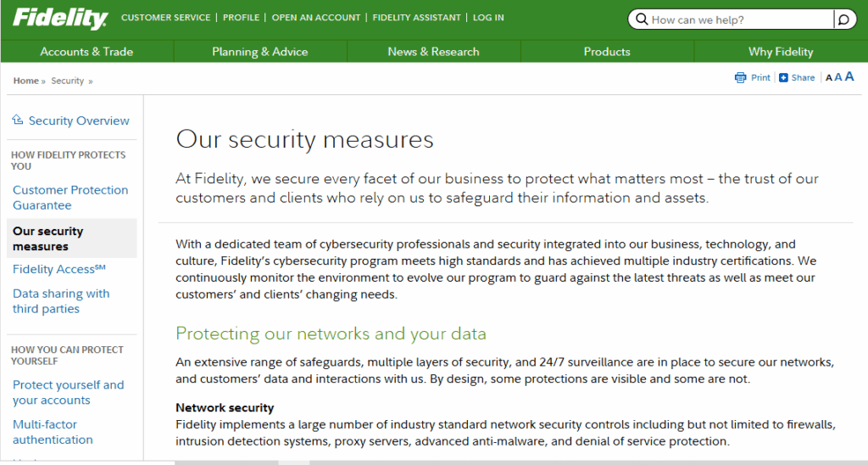Click the 'Network security' subheading
This screenshot has height=465, width=868.
(x=225, y=408)
